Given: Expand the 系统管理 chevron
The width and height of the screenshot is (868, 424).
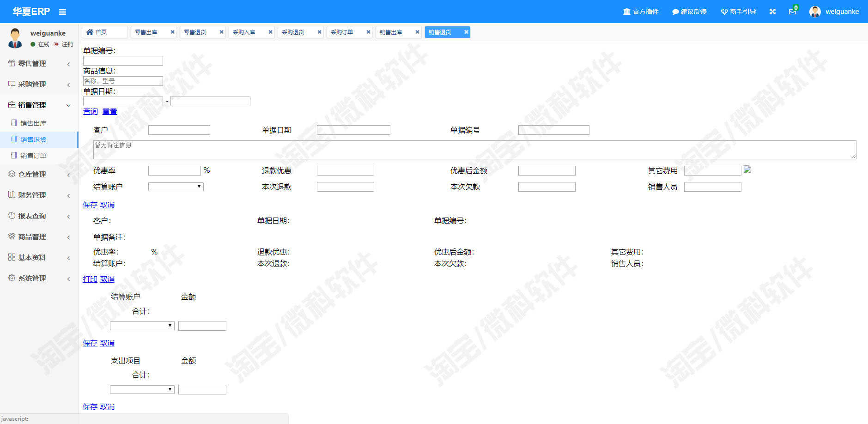Looking at the screenshot, I should pos(68,279).
